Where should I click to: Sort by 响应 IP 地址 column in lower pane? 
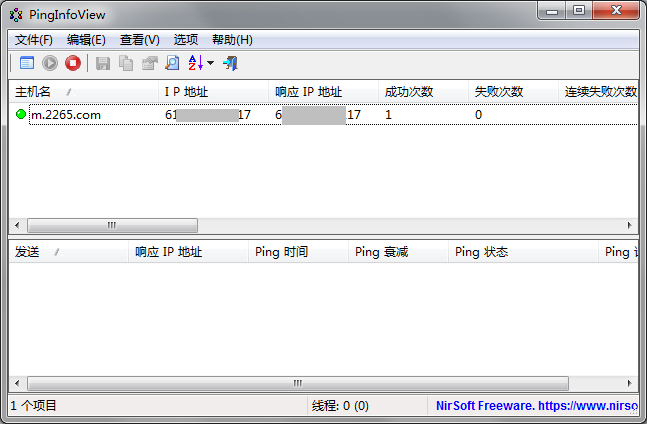(x=188, y=252)
